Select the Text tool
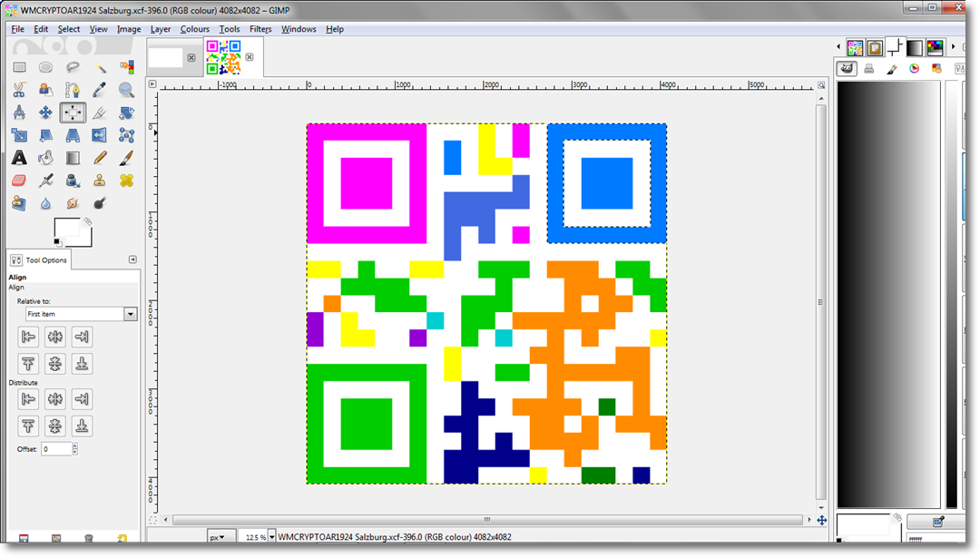The image size is (980, 558). pyautogui.click(x=19, y=158)
